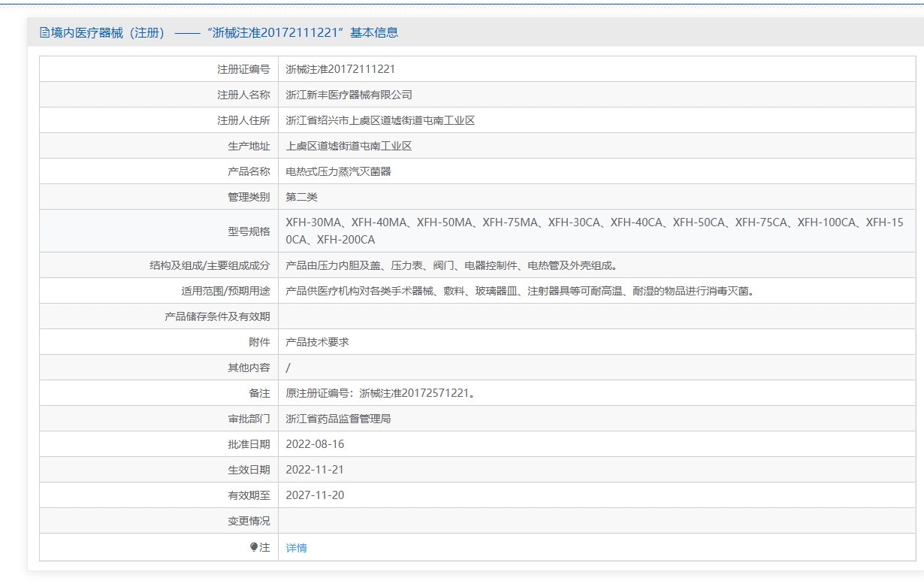Select expiry date 2027-11-20
924x584 pixels.
[x=315, y=495]
